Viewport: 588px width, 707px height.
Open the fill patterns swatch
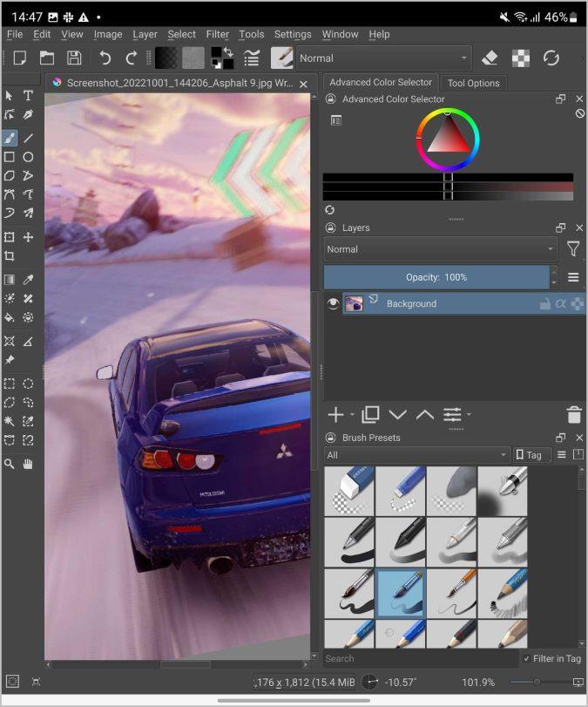click(x=193, y=58)
